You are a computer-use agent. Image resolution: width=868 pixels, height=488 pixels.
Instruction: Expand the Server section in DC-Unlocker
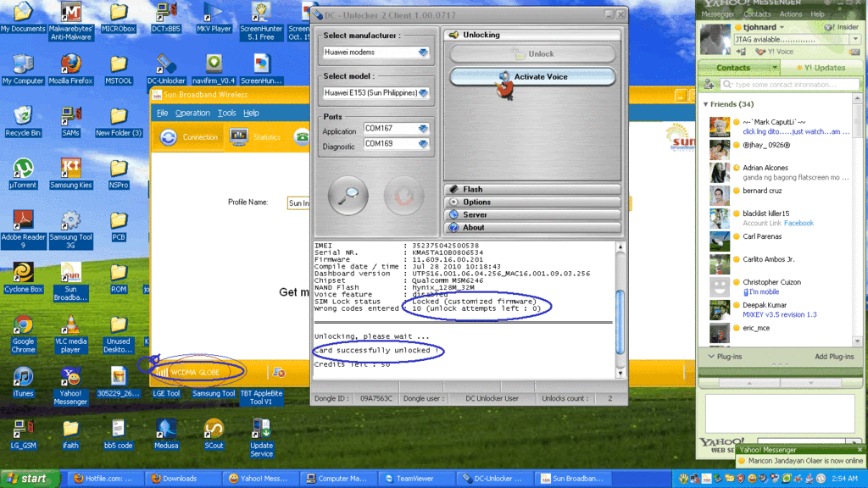[x=532, y=214]
